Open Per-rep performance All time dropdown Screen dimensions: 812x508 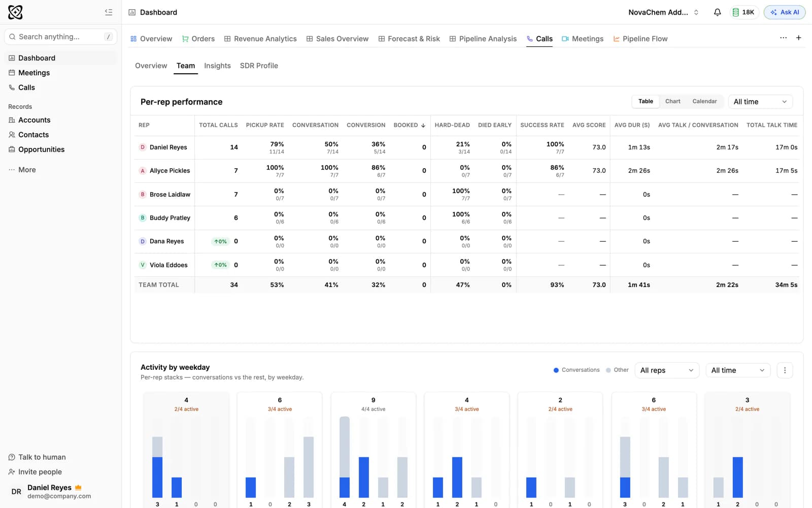tap(760, 102)
